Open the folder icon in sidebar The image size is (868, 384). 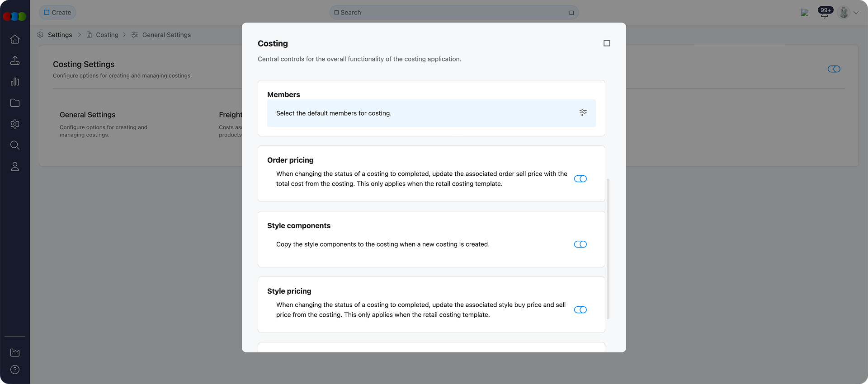point(15,103)
